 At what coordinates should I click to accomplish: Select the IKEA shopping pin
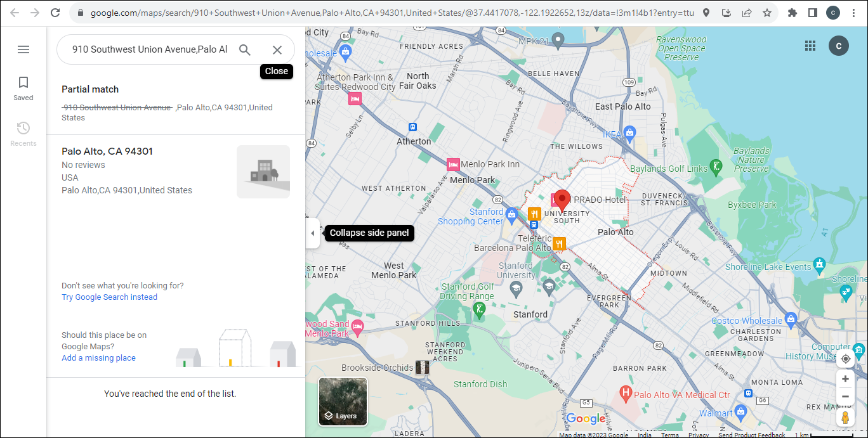(x=629, y=133)
